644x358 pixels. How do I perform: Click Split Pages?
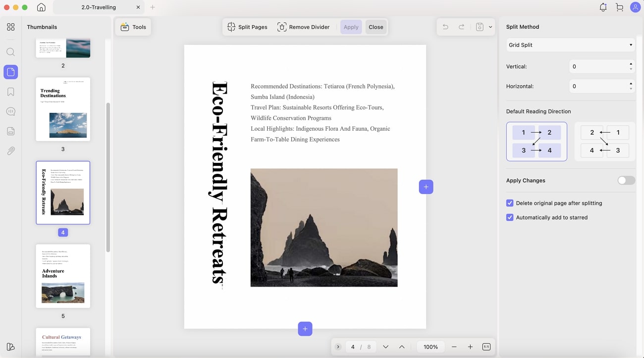[247, 27]
